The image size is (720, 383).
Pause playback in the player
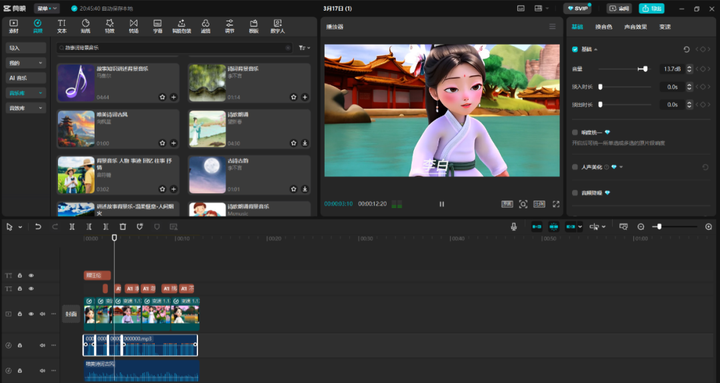pos(442,204)
